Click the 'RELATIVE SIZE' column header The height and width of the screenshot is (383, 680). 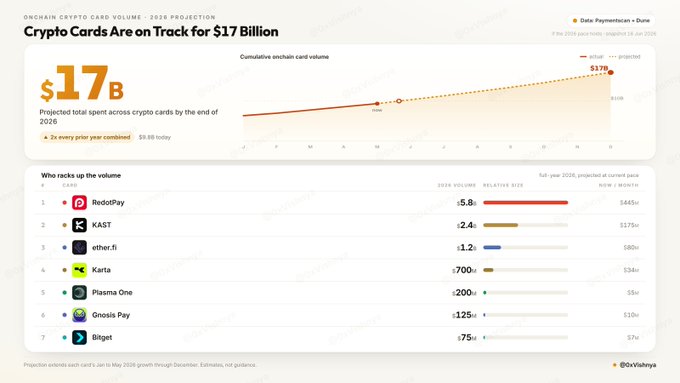[x=503, y=185]
